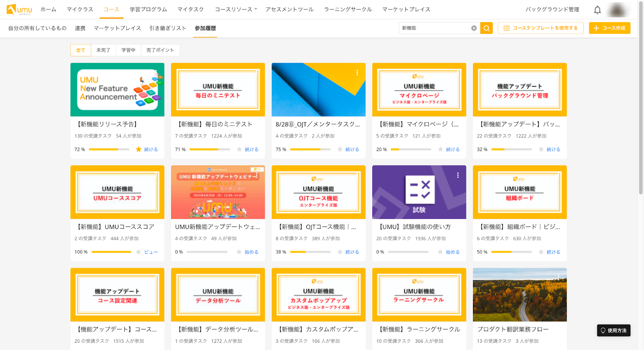Switch to 引き継ぎリスト tab
This screenshot has height=350, width=644.
point(168,28)
